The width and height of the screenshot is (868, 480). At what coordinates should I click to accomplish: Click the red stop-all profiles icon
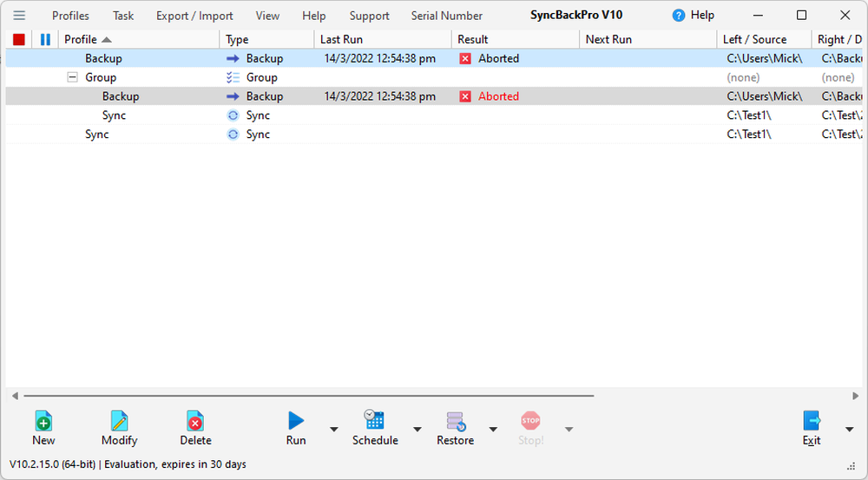19,39
